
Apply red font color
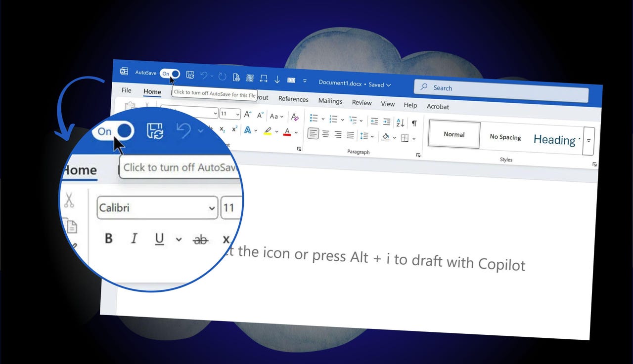[x=287, y=132]
